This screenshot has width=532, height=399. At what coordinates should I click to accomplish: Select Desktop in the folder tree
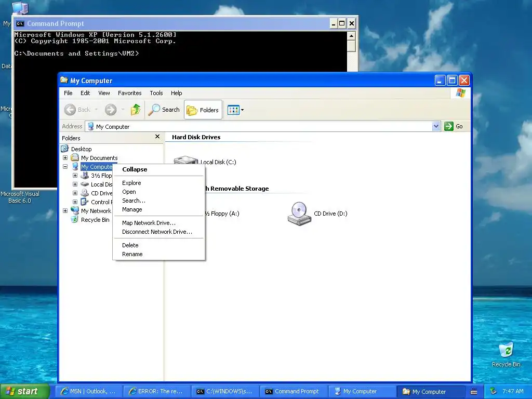(81, 149)
